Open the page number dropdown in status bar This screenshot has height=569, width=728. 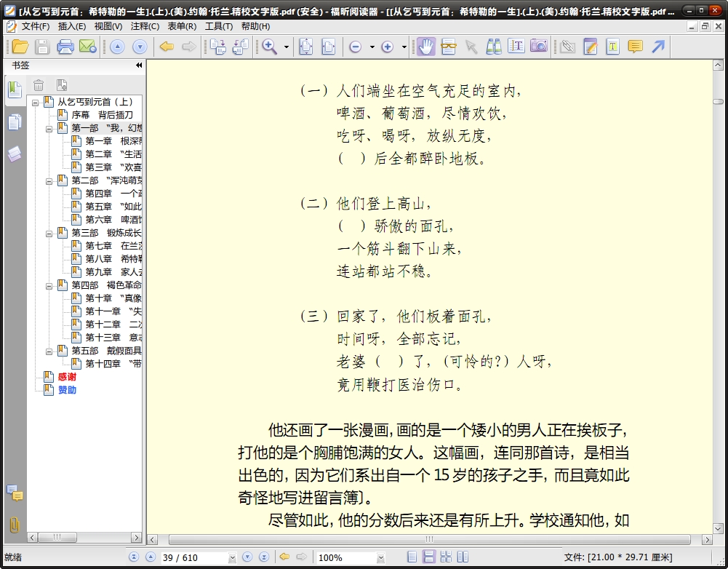tap(233, 557)
